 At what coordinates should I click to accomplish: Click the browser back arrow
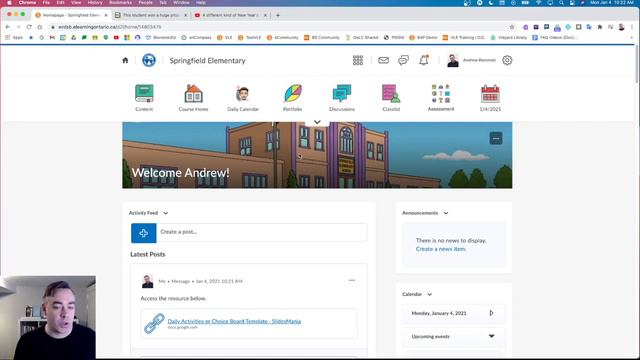[x=8, y=27]
